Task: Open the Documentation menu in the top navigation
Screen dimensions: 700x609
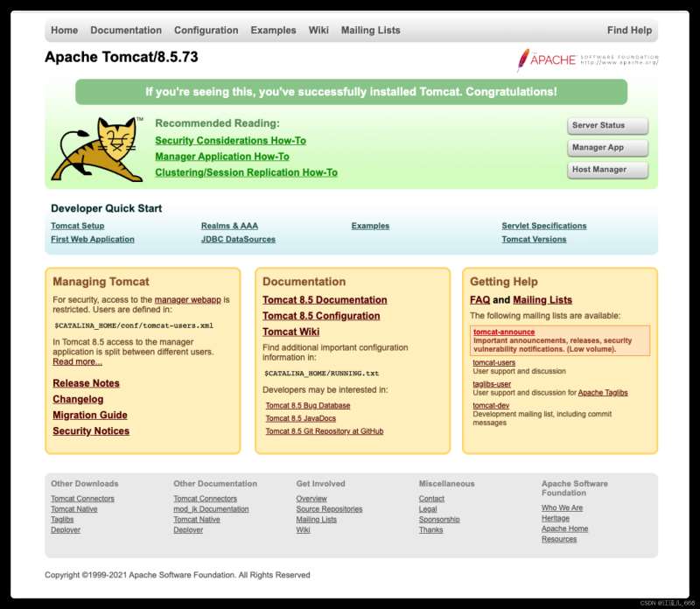Action: [126, 31]
